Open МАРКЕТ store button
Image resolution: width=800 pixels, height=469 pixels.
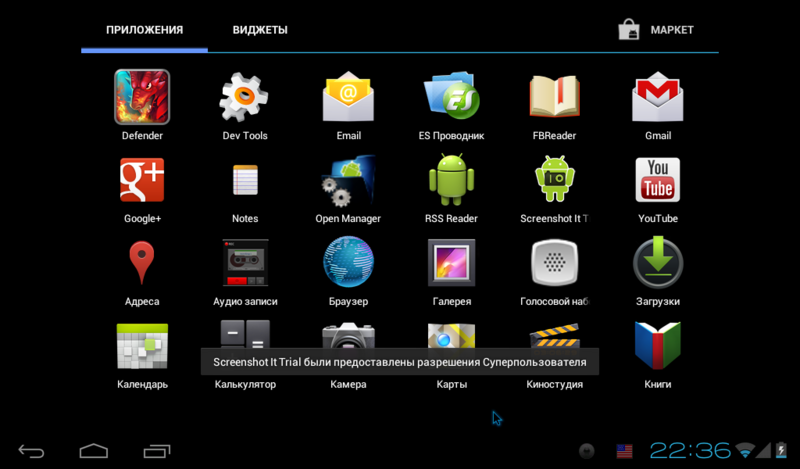pos(656,30)
